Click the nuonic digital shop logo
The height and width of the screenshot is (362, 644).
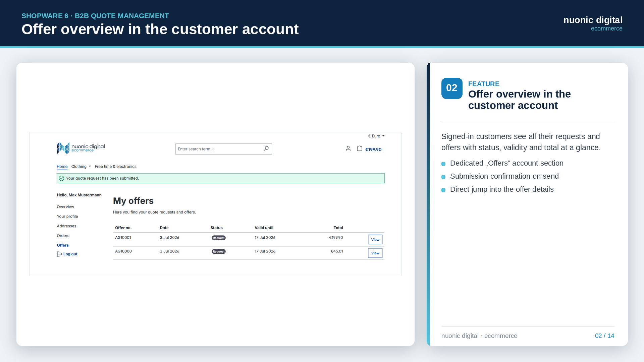[81, 148]
